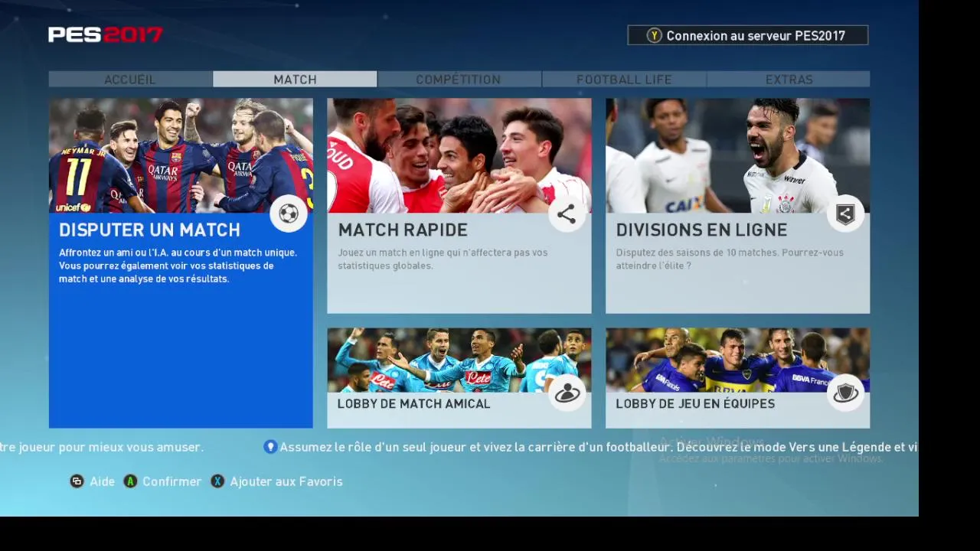This screenshot has width=980, height=551.
Task: Click the Aide label
Action: click(103, 481)
